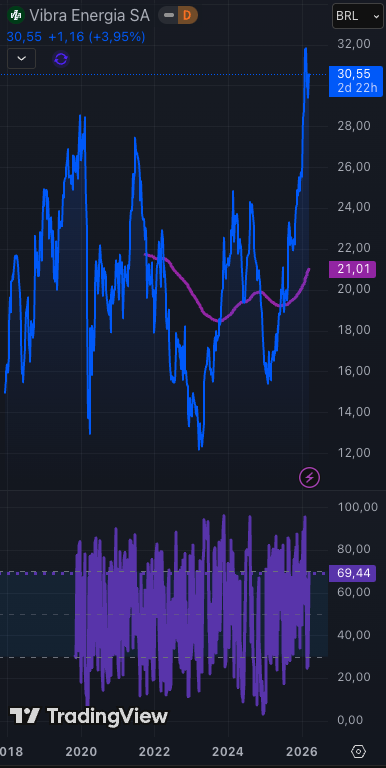Click the 16,00 price axis label
The image size is (386, 768).
tap(354, 371)
